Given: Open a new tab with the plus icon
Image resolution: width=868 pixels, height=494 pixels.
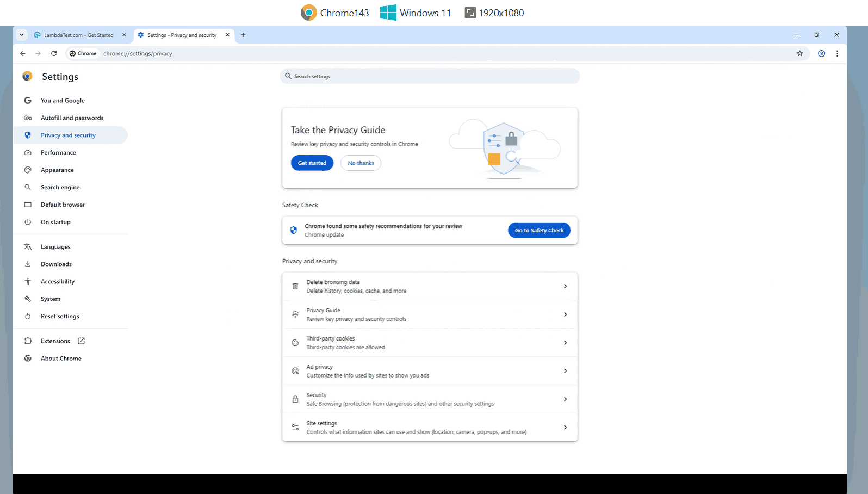Looking at the screenshot, I should coord(243,35).
